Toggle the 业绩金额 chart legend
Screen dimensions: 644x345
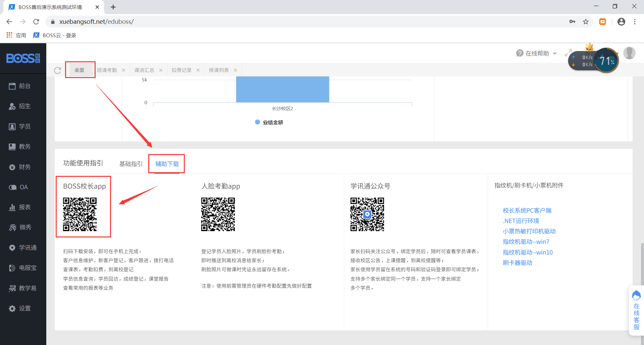click(269, 122)
